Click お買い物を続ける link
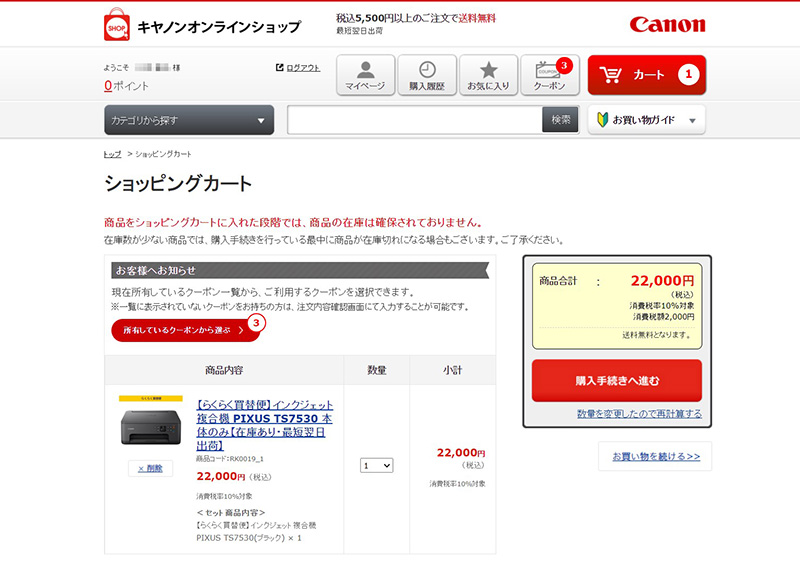Viewport: 800px width, 572px height. point(656,456)
